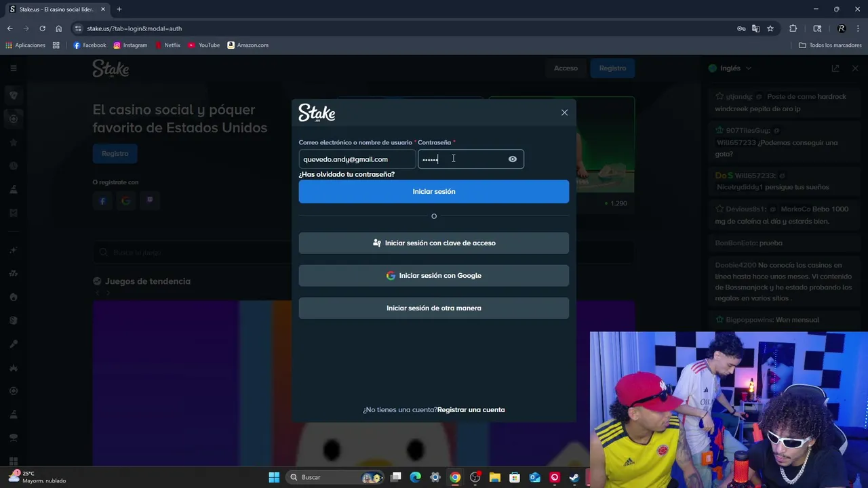
Task: Open the Chrome profile avatar
Action: [x=842, y=28]
